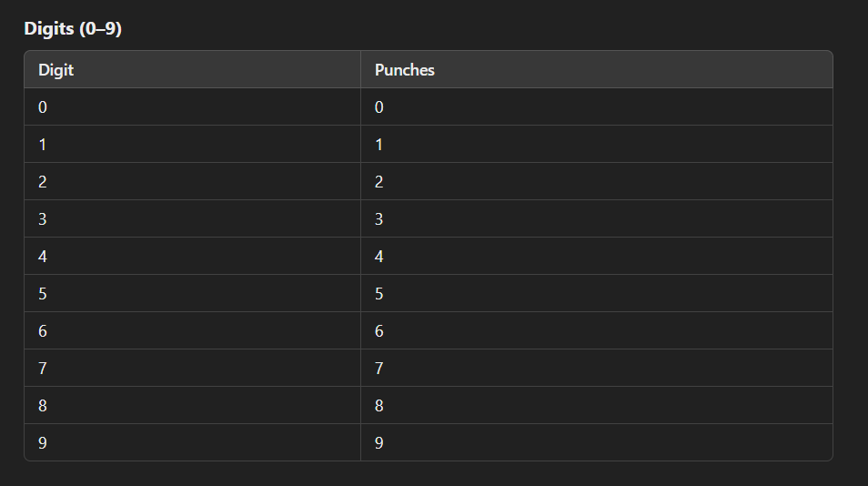Click punches cell for digit 3
Screen dimensions: 868x486
click(597, 218)
